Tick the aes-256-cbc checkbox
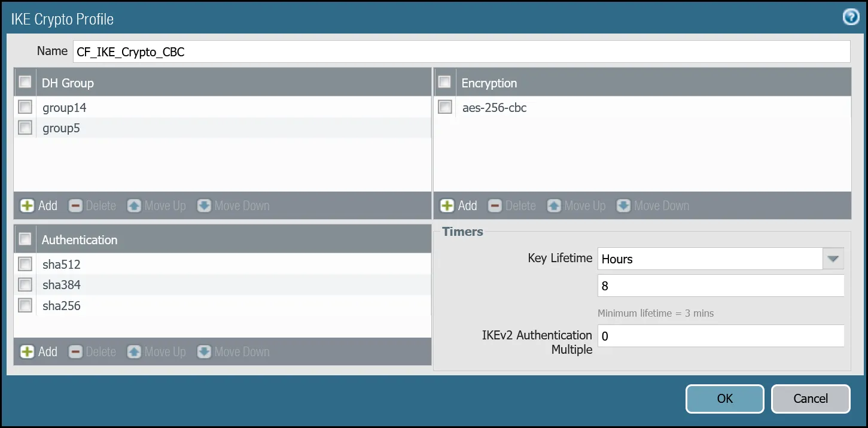Image resolution: width=868 pixels, height=428 pixels. click(x=445, y=108)
